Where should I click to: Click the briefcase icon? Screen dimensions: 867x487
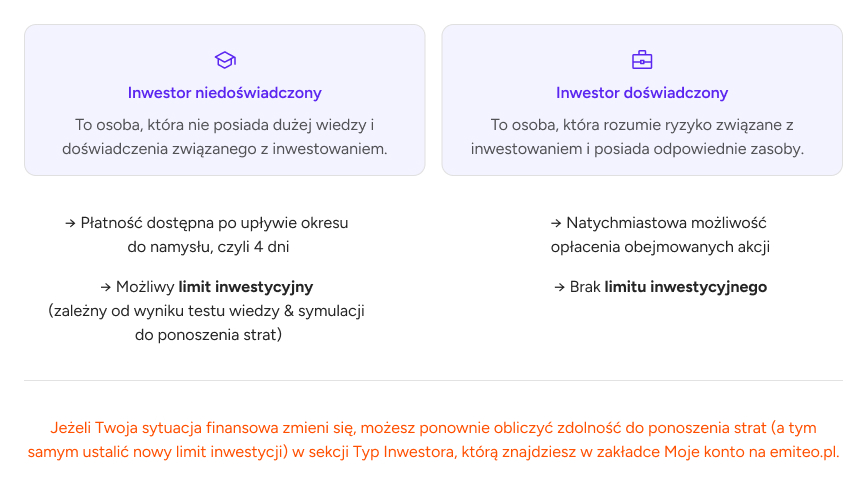click(x=642, y=60)
